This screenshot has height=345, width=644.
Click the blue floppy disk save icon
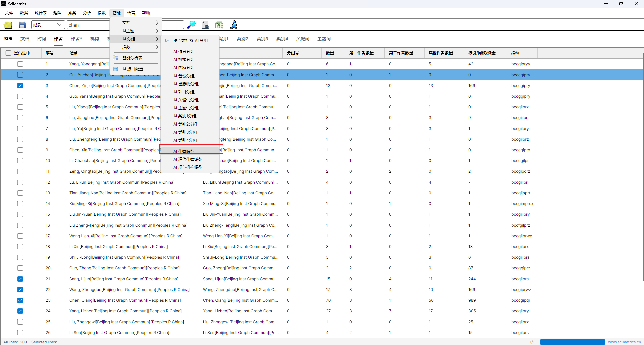(x=23, y=25)
